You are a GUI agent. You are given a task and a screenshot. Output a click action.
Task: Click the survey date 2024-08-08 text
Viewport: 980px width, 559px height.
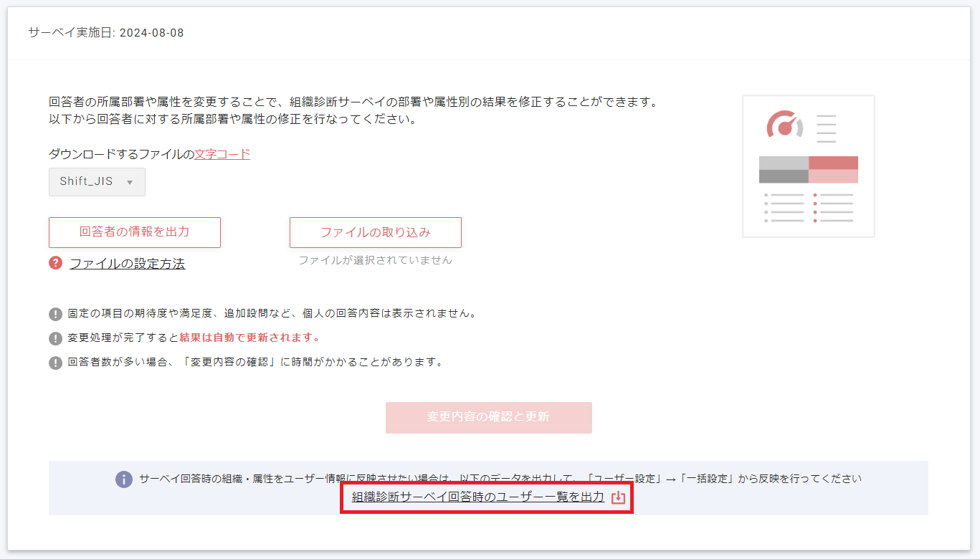(x=104, y=32)
